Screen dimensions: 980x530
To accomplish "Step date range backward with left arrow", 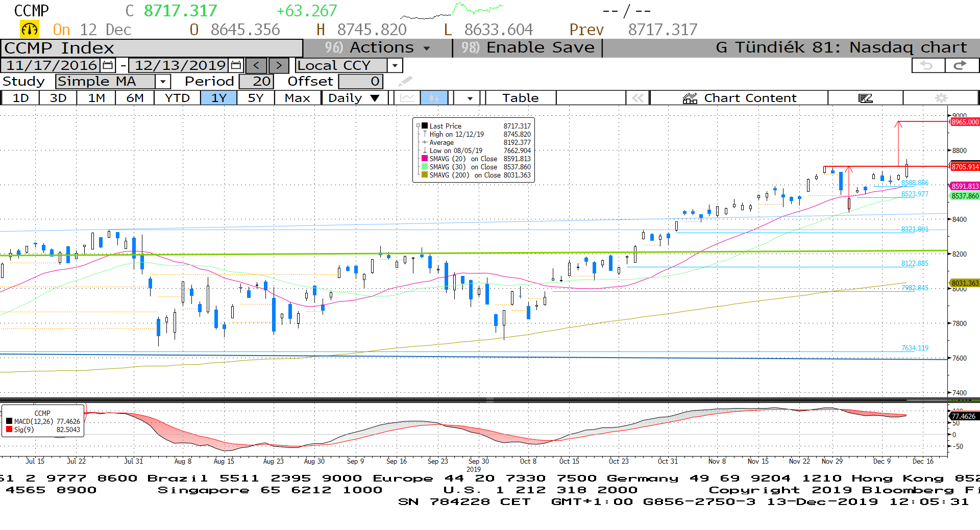I will (256, 65).
